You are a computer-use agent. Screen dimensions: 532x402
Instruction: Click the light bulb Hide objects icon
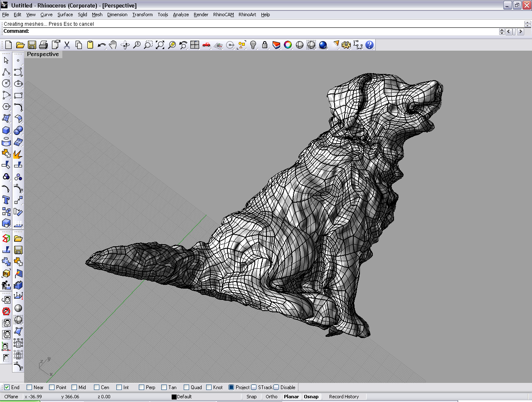253,45
